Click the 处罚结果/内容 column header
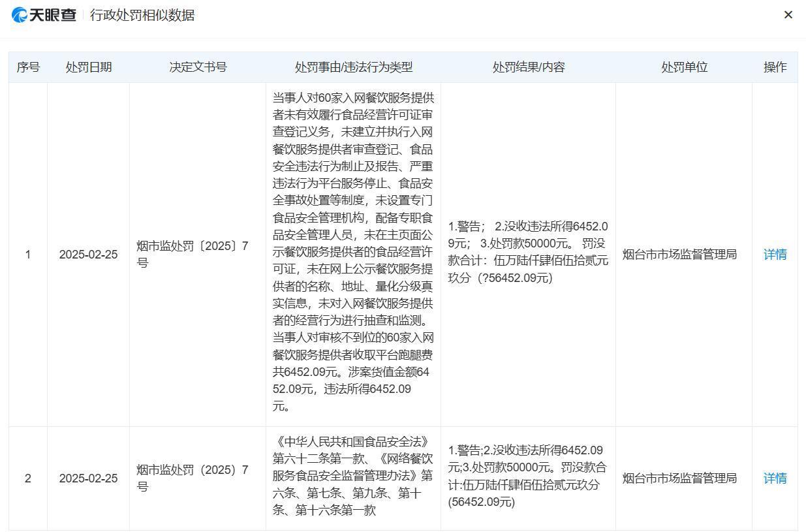The width and height of the screenshot is (806, 532). [528, 67]
